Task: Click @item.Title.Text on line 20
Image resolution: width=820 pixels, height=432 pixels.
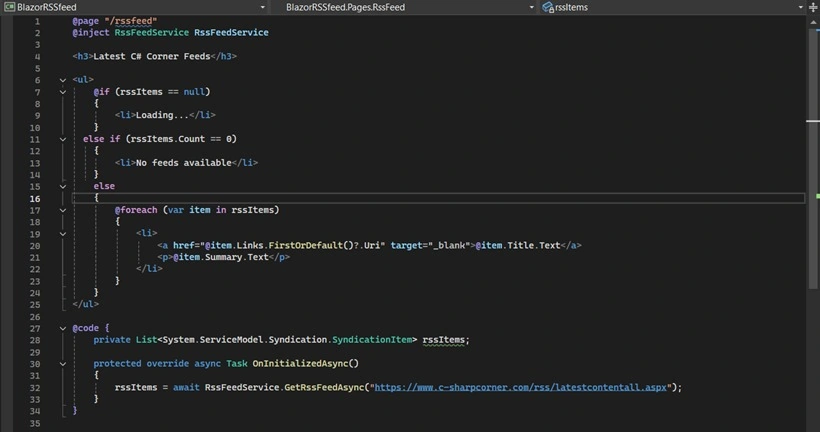Action: [x=518, y=245]
